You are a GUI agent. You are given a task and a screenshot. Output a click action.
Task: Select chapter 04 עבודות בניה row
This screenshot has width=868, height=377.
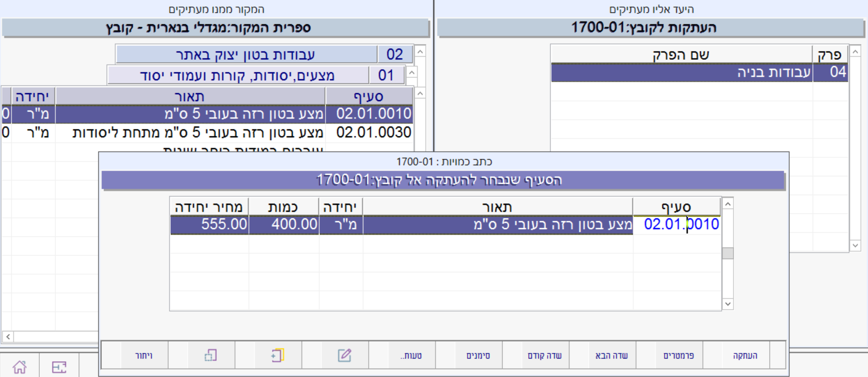(x=699, y=73)
